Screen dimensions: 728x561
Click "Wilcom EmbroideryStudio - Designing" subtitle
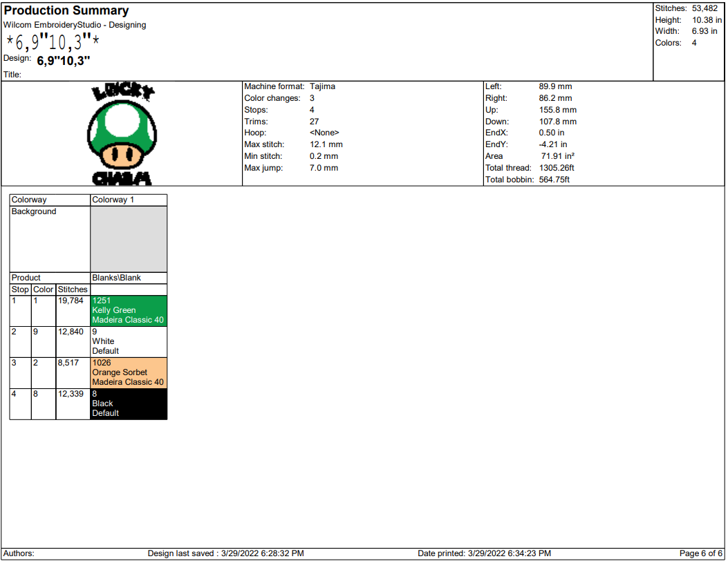pos(75,25)
